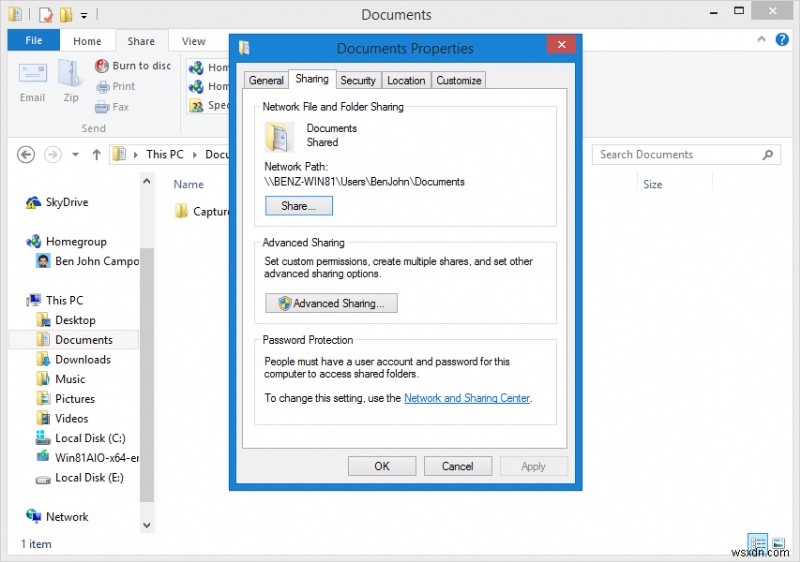Sort by Size column header
The height and width of the screenshot is (562, 800).
coord(653,185)
